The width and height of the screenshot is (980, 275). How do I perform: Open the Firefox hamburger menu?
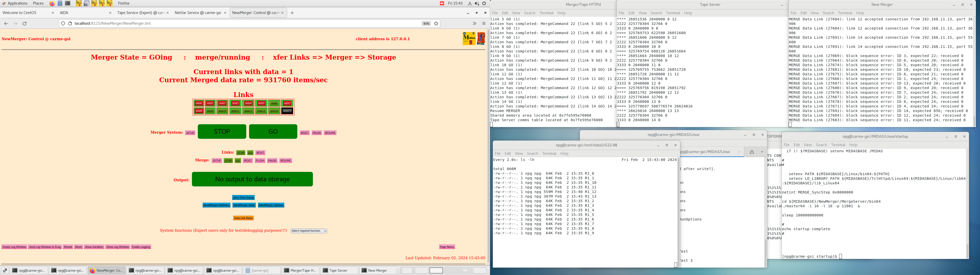click(484, 23)
